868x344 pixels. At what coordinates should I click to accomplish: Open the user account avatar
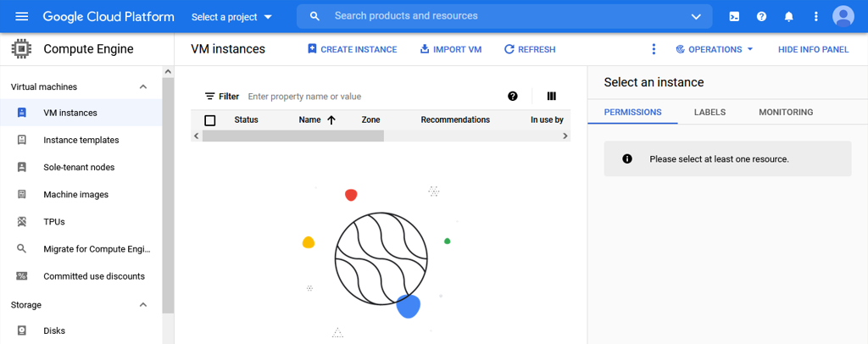843,17
